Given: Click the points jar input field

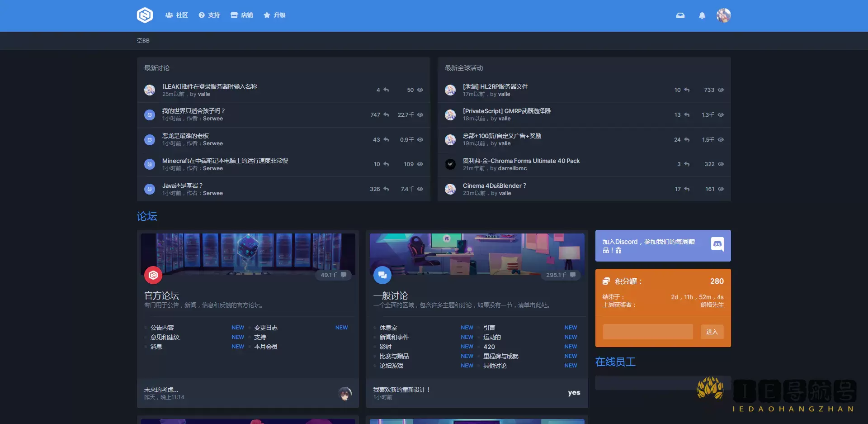Looking at the screenshot, I should coord(647,332).
